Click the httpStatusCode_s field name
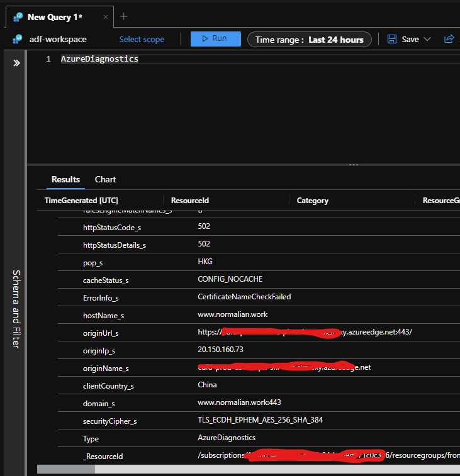The height and width of the screenshot is (476, 460). (x=112, y=228)
